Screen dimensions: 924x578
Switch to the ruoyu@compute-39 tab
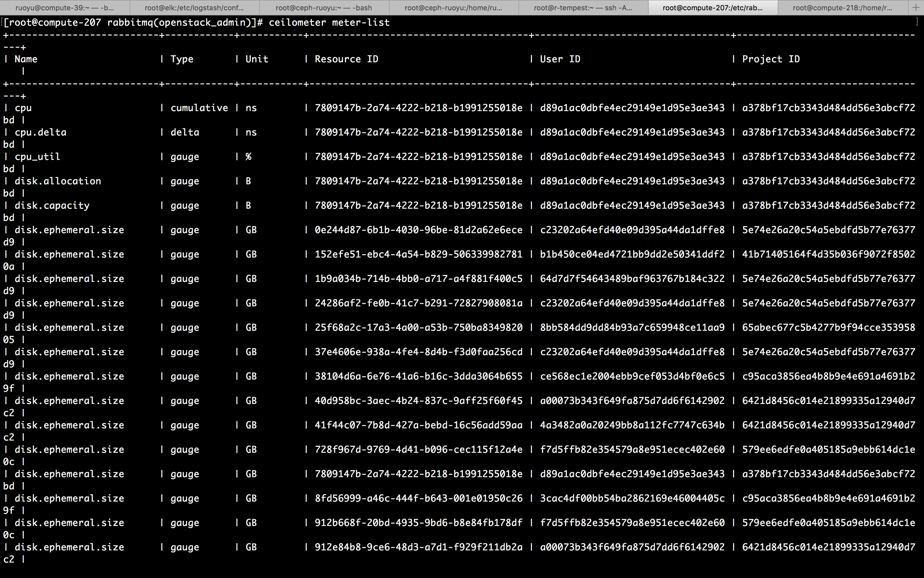click(65, 8)
